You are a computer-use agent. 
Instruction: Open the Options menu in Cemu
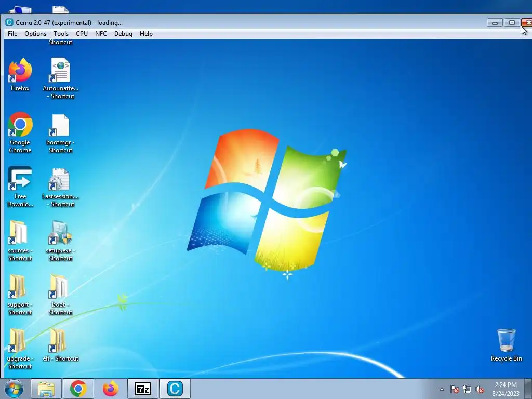tap(35, 34)
